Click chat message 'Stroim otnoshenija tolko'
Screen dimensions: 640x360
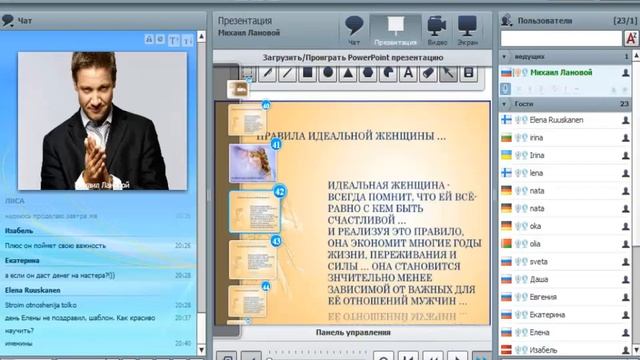(x=40, y=305)
